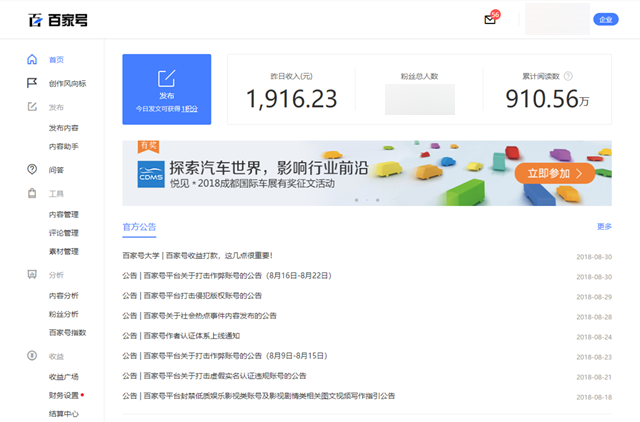The height and width of the screenshot is (422, 640).
Task: Select the first banner carousel dot
Action: [x=356, y=200]
